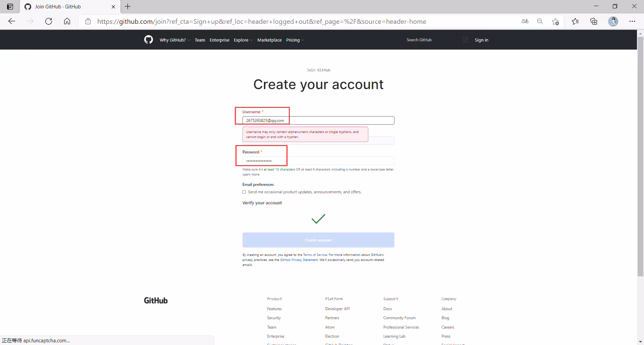
Task: Click the browser address bar URL
Action: pyautogui.click(x=262, y=21)
